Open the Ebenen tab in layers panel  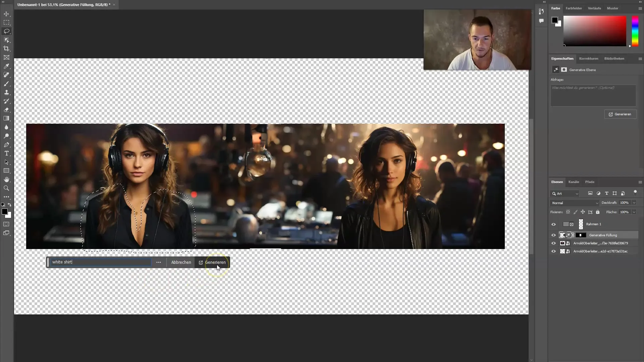[x=557, y=182]
